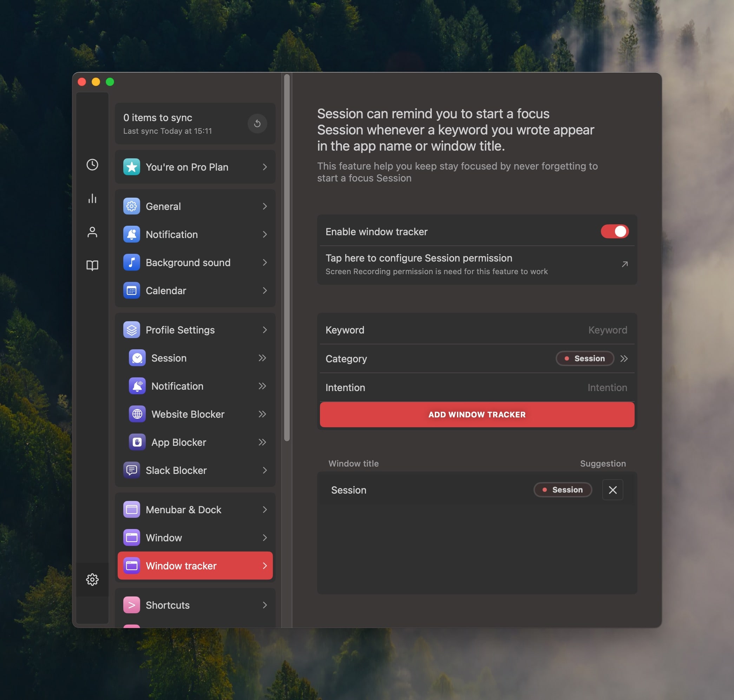Screen dimensions: 734x700
Task: Click the Session category pill in form
Action: pyautogui.click(x=584, y=358)
